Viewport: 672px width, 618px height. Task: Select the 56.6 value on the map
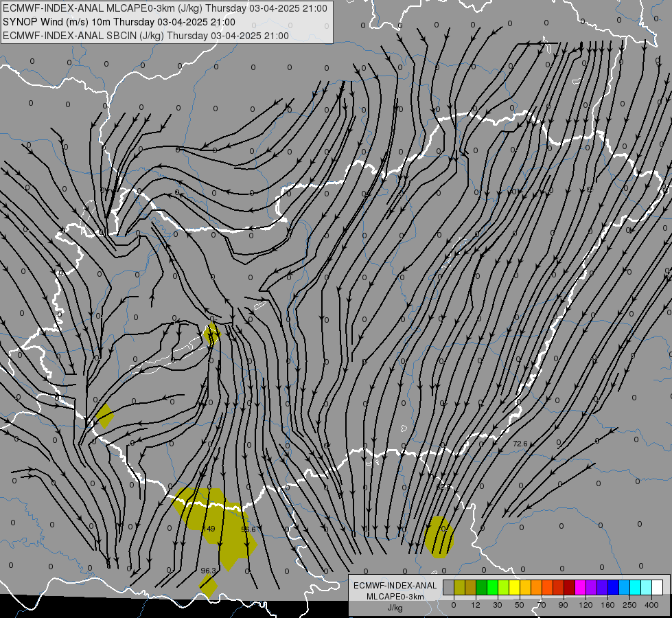[248, 529]
